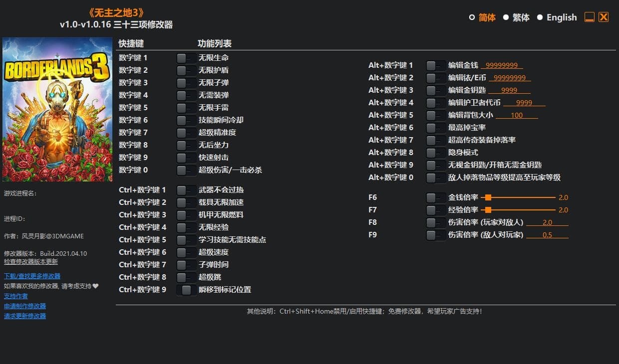The image size is (619, 364).
Task: Open the 支持作者 link
Action: tap(16, 296)
